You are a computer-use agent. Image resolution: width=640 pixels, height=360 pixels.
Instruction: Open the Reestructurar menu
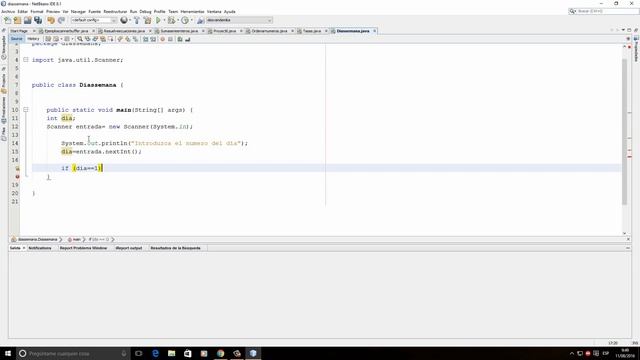pyautogui.click(x=115, y=11)
